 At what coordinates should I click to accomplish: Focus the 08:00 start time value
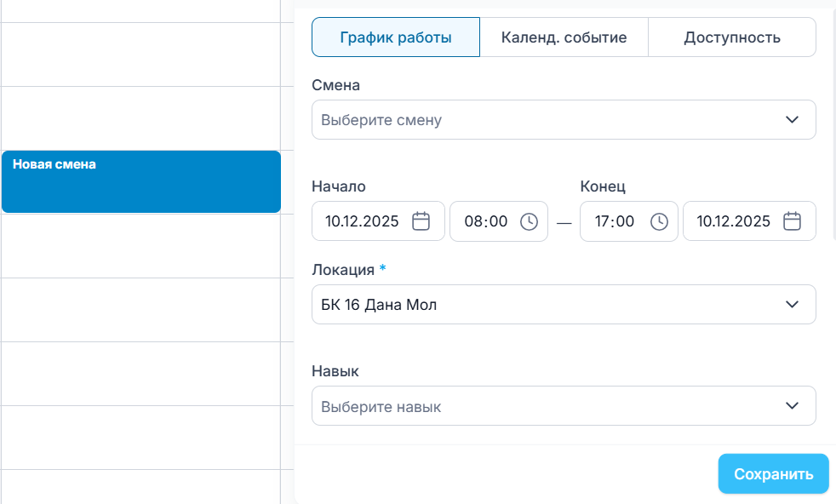(485, 221)
